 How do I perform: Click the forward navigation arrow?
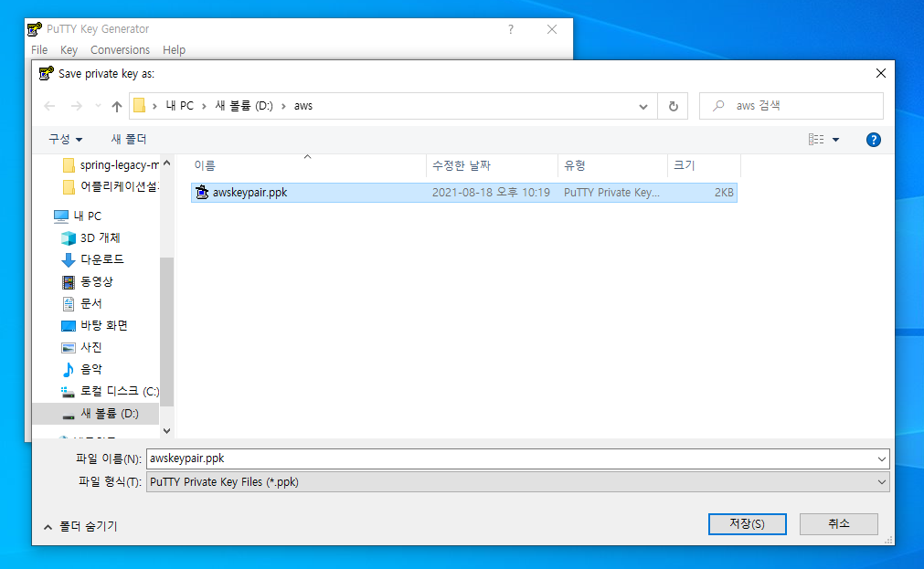(x=77, y=106)
